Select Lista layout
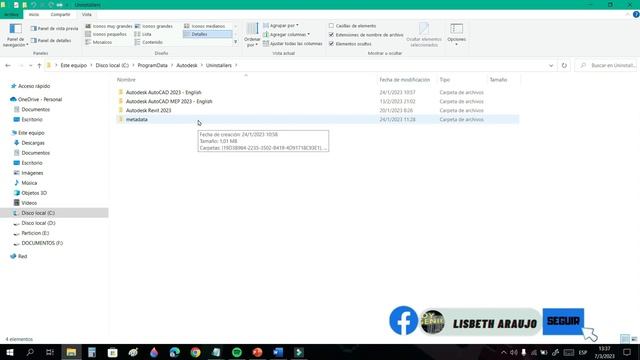 [x=143, y=34]
